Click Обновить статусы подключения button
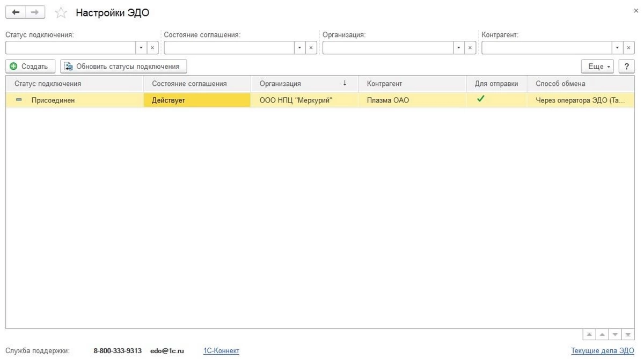This screenshot has height=359, width=644. coord(123,67)
